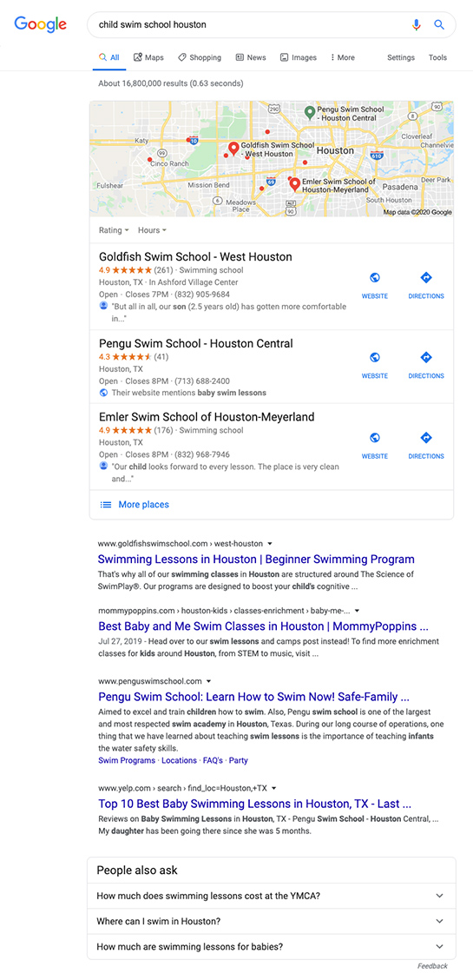Viewport: 473px width, 980px height.
Task: Switch to the News tab
Action: tap(251, 57)
